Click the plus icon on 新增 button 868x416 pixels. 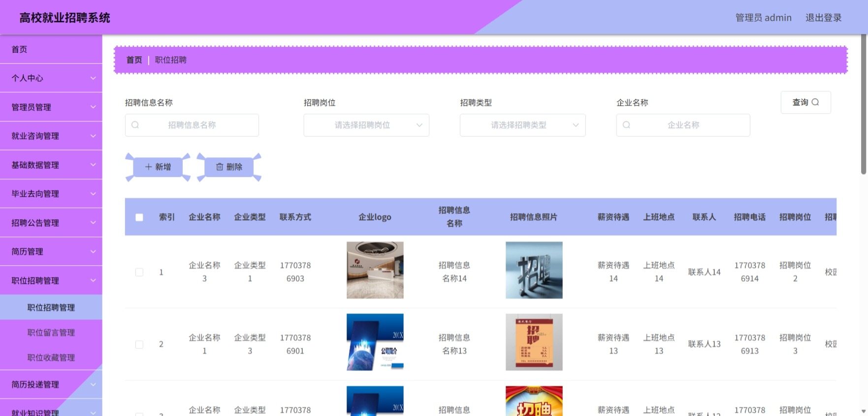pos(148,167)
